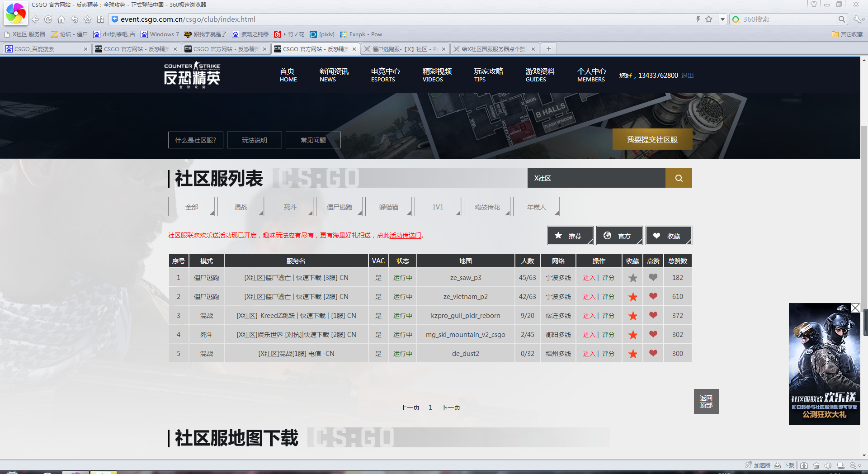This screenshot has width=868, height=474.
Task: Open a new browser tab
Action: tap(548, 49)
